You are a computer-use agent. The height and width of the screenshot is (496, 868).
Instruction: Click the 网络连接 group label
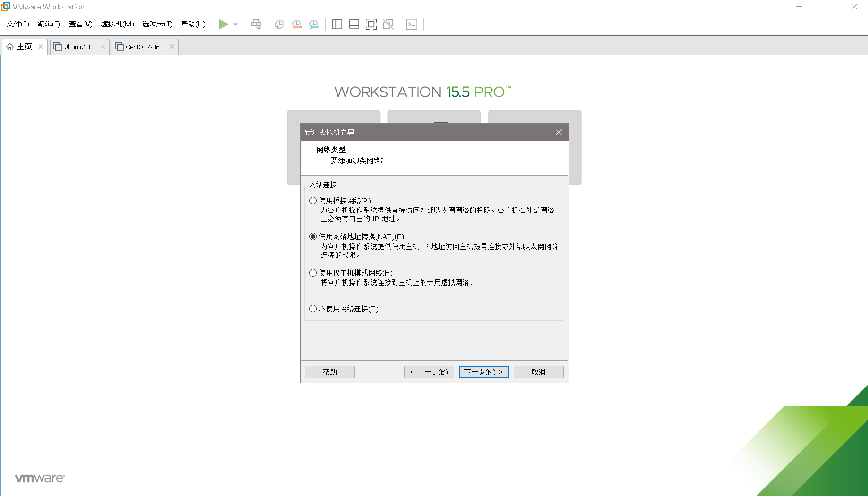tap(323, 185)
